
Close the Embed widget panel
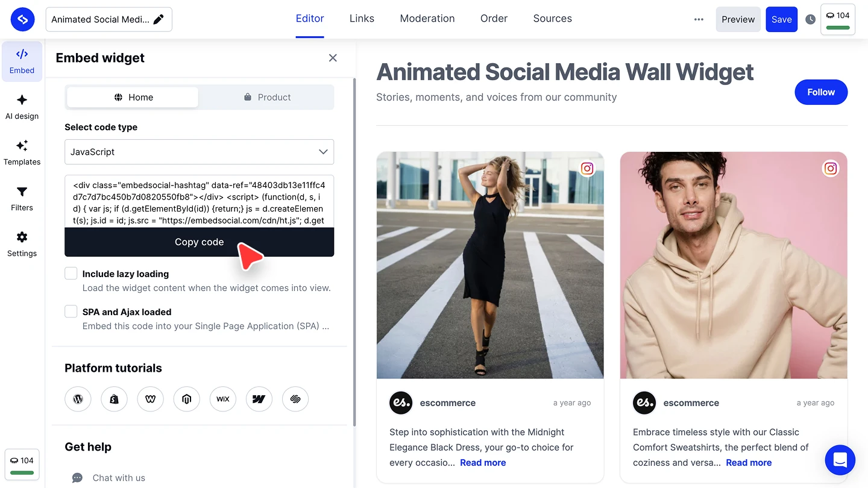coord(333,58)
